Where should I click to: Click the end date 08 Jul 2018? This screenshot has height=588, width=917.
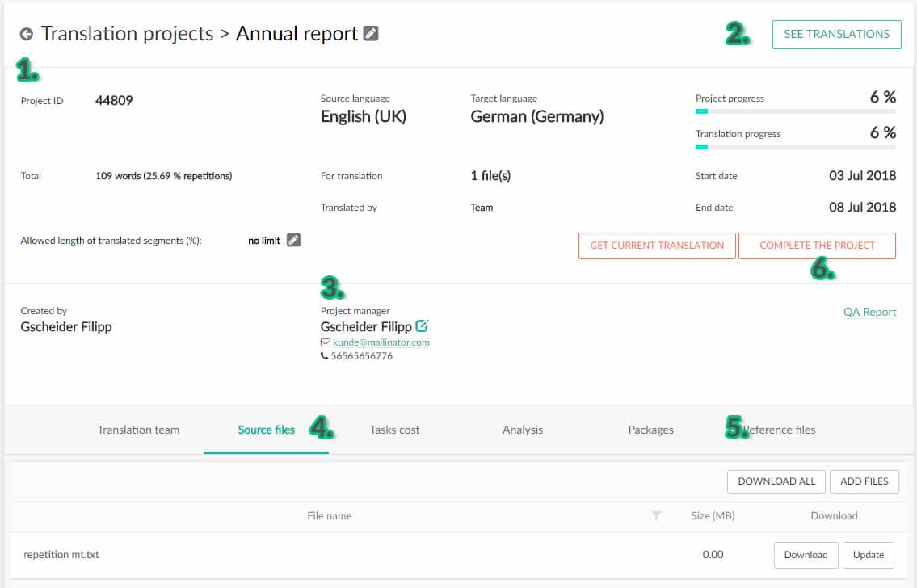coord(863,207)
